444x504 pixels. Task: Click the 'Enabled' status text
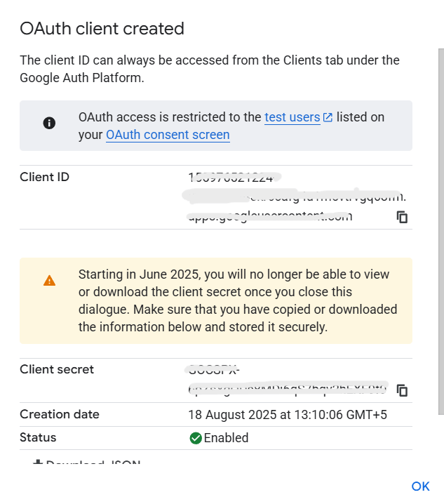click(x=226, y=438)
